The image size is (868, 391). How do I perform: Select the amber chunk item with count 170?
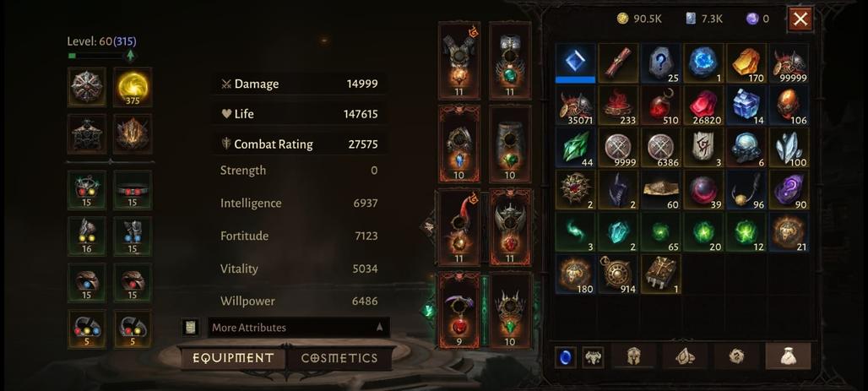click(746, 63)
